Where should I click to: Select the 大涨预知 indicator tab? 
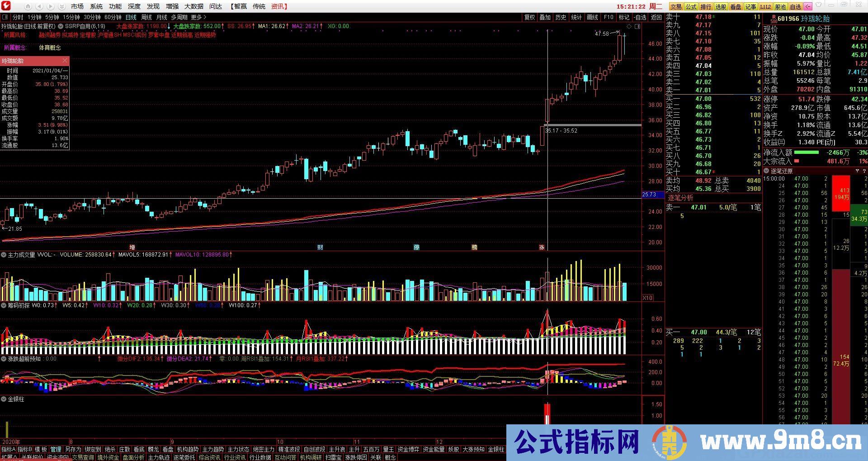473,449
